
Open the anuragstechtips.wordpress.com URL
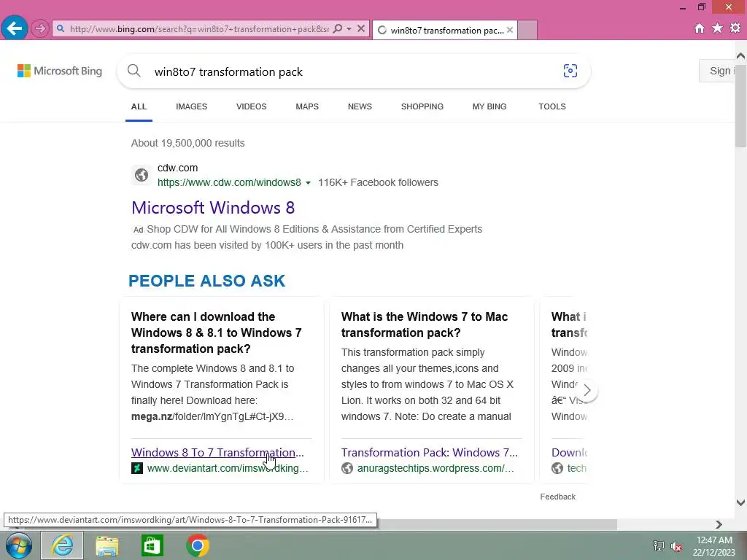(436, 468)
